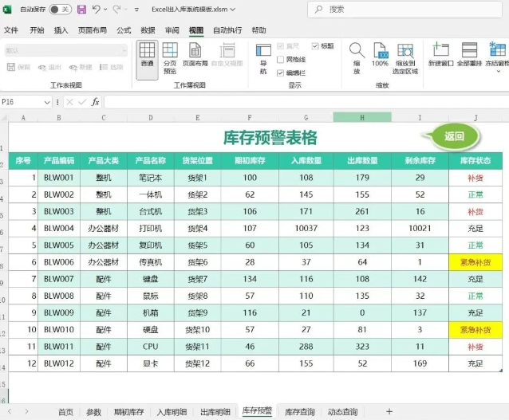This screenshot has height=420, width=509.
Task: Click 缩放到选定区域 zoom to selection
Action: (x=405, y=59)
